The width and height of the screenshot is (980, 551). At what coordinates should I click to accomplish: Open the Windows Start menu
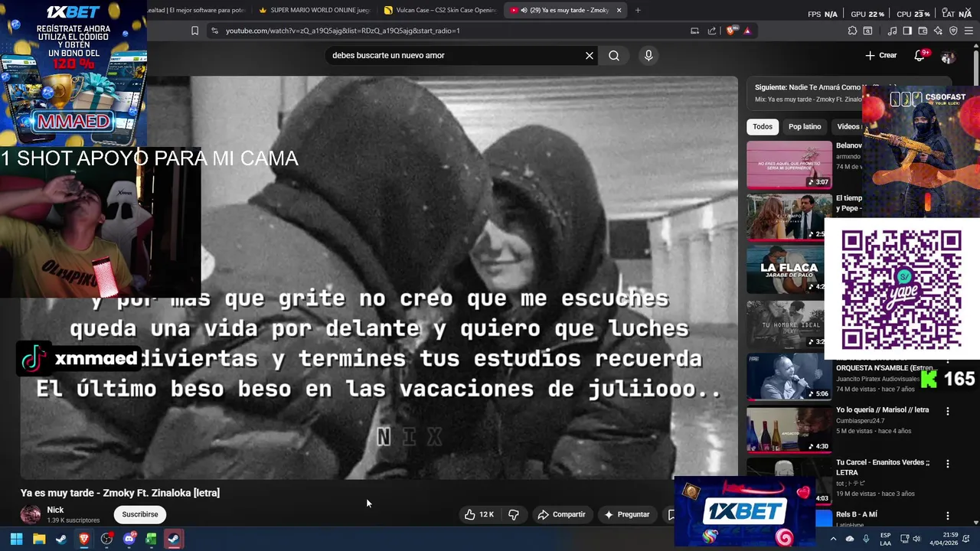(16, 539)
